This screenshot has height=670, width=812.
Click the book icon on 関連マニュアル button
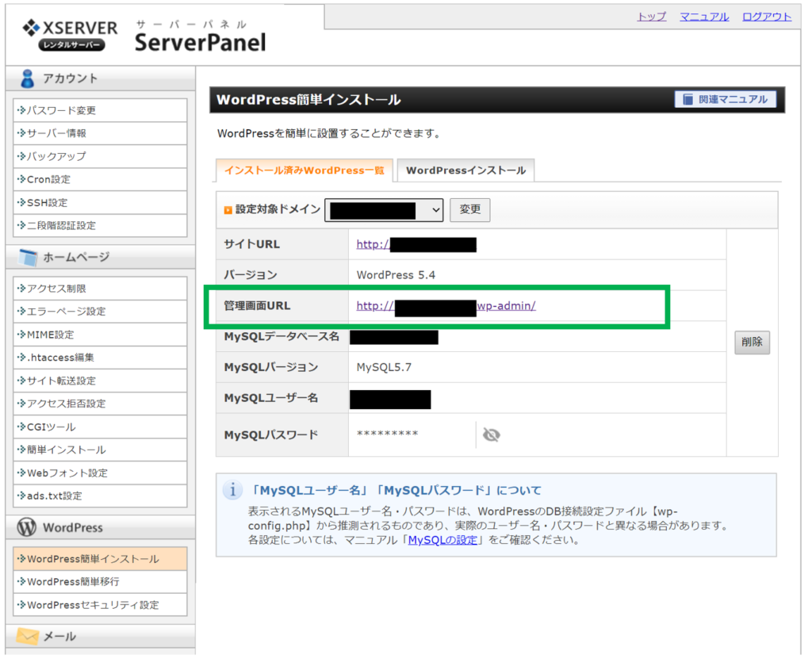pyautogui.click(x=686, y=98)
